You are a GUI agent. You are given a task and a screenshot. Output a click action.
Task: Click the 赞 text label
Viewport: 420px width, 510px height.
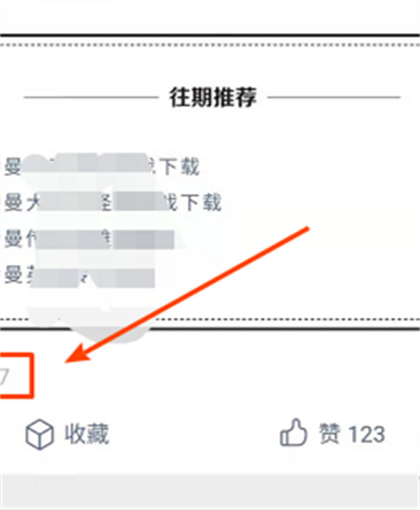coord(330,434)
